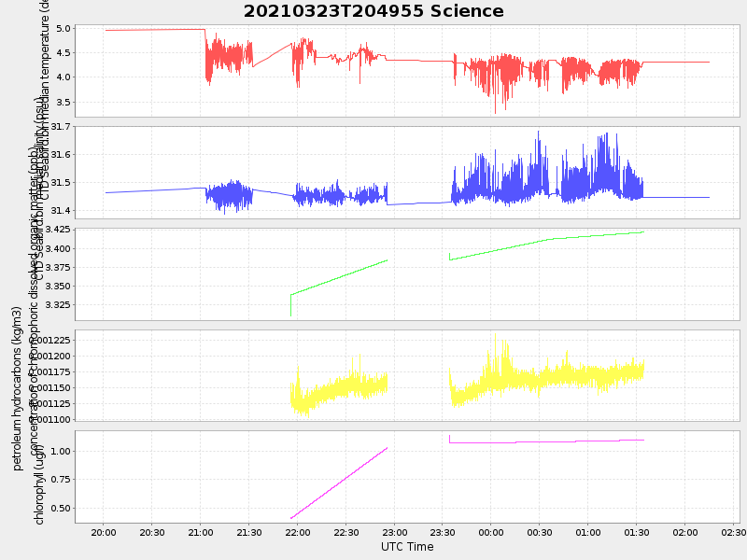Click the 'chlorophyll (ug/l)' axis label
Image resolution: width=747 pixels, height=560 pixels.
[x=39, y=484]
